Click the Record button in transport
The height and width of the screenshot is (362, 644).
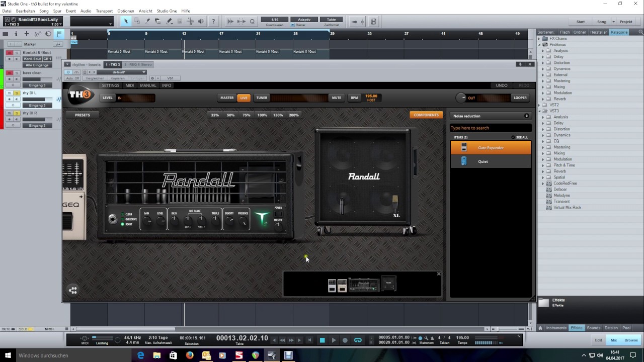(345, 340)
